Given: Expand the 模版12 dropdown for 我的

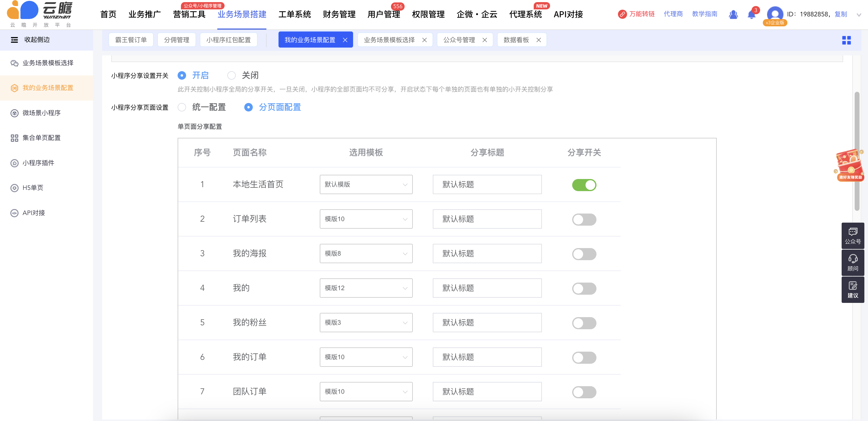Looking at the screenshot, I should coord(366,288).
